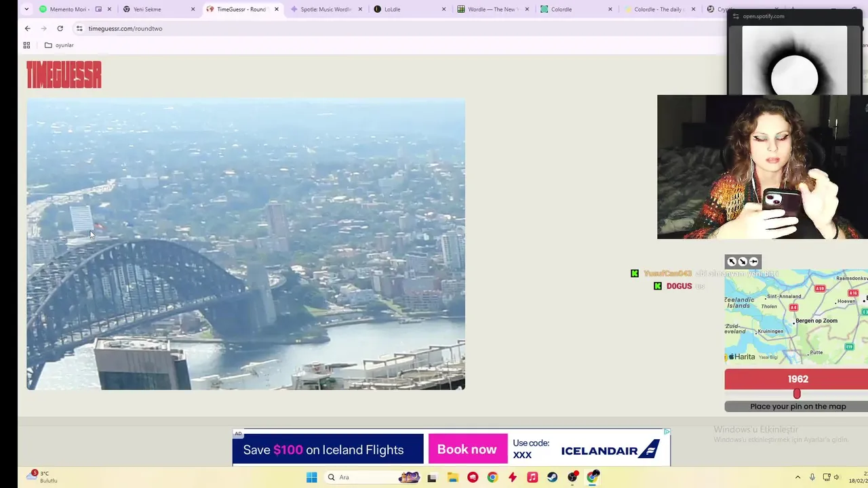This screenshot has width=868, height=488.
Task: Reload the TimeGuessr page
Action: 60,28
